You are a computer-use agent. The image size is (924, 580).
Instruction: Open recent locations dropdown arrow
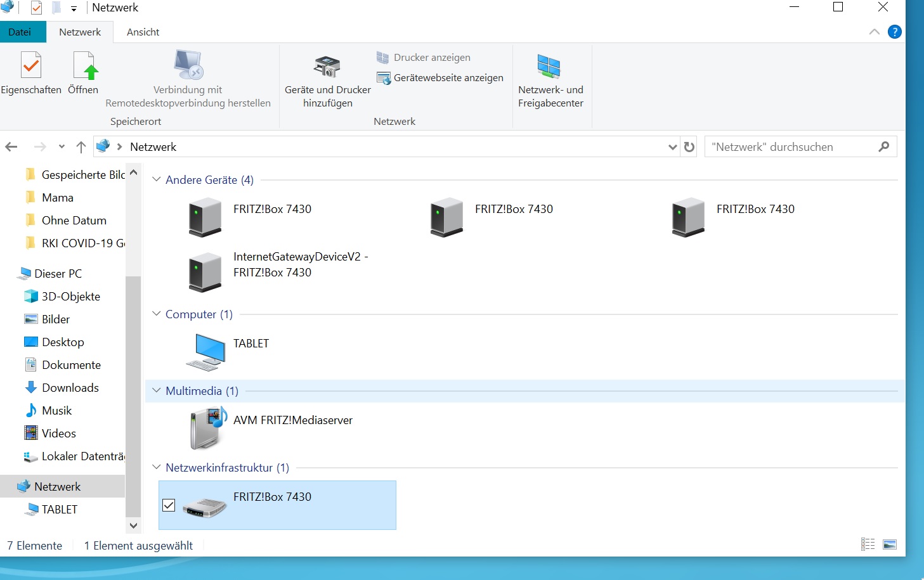62,147
